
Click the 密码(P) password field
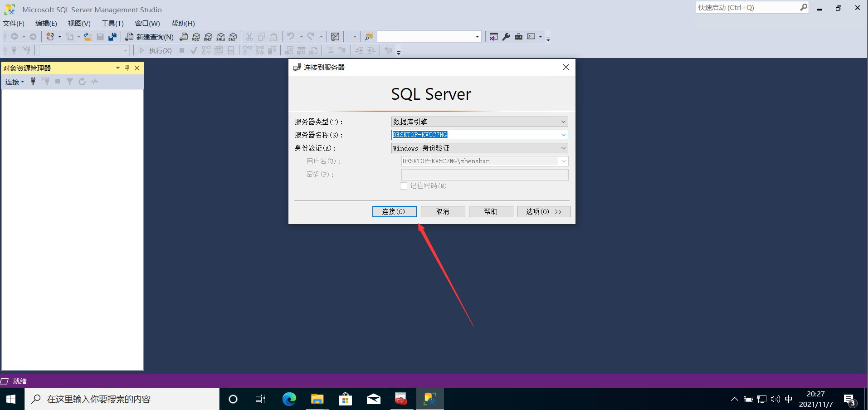(x=485, y=175)
